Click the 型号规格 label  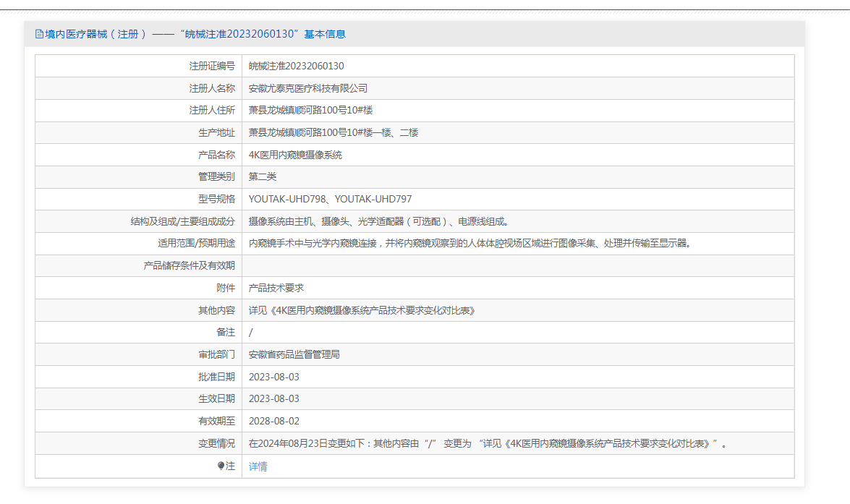[x=217, y=199]
